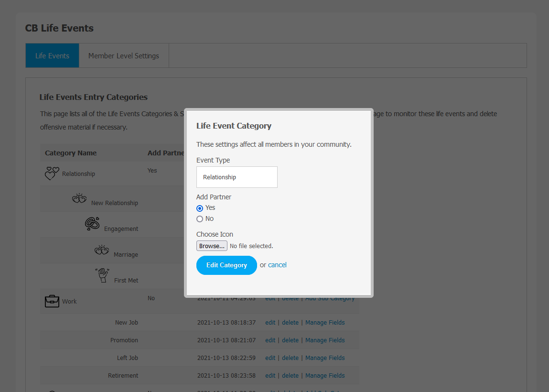Switch to Life Events tab
The height and width of the screenshot is (392, 549).
[x=52, y=55]
